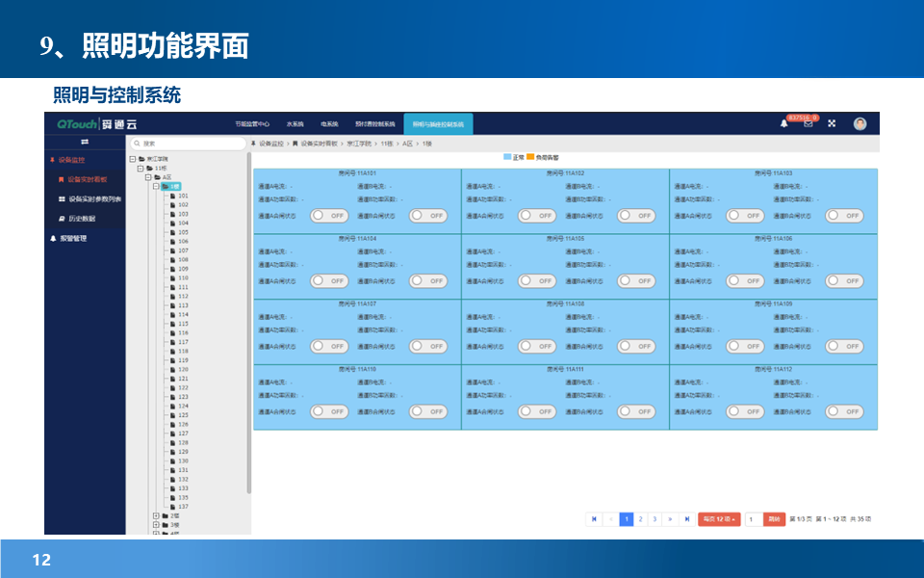Collapse the 11栋 tree node
This screenshot has width=924, height=578.
[x=141, y=168]
